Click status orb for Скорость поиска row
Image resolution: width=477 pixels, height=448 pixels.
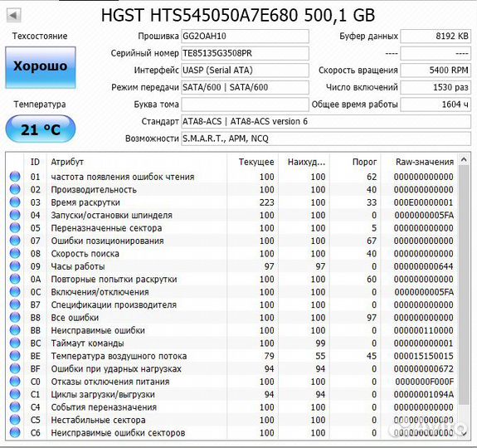point(15,253)
